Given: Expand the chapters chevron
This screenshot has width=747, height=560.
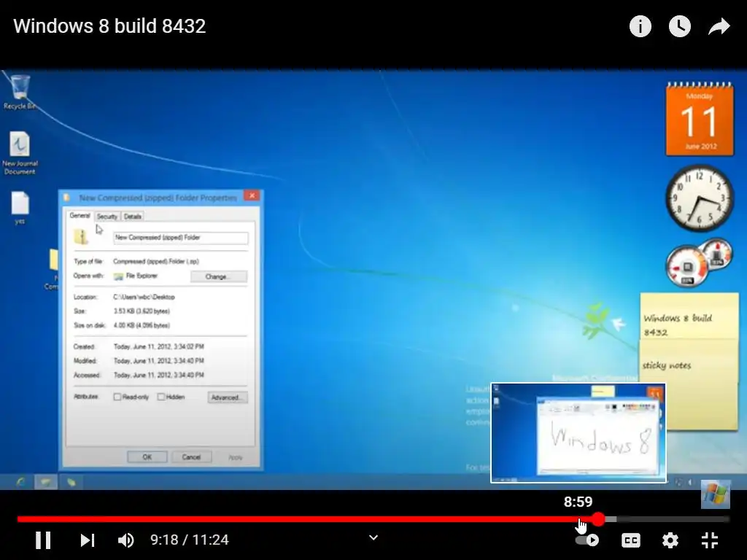Looking at the screenshot, I should (373, 537).
